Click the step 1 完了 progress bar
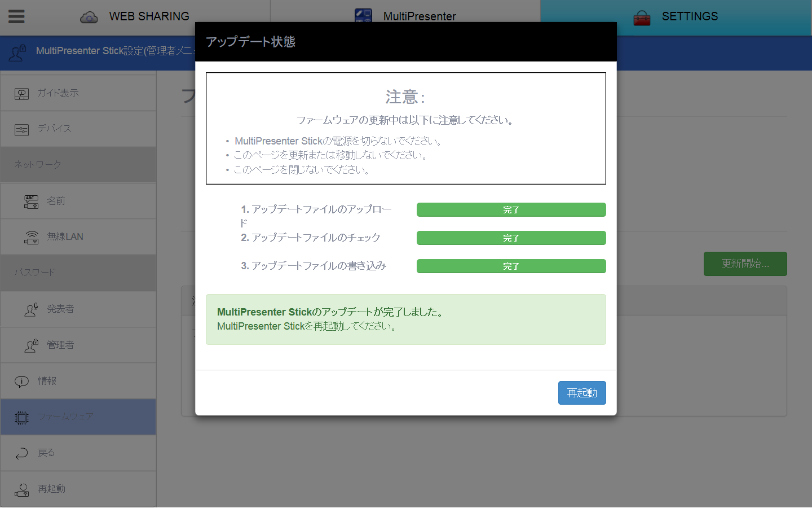 click(x=511, y=209)
